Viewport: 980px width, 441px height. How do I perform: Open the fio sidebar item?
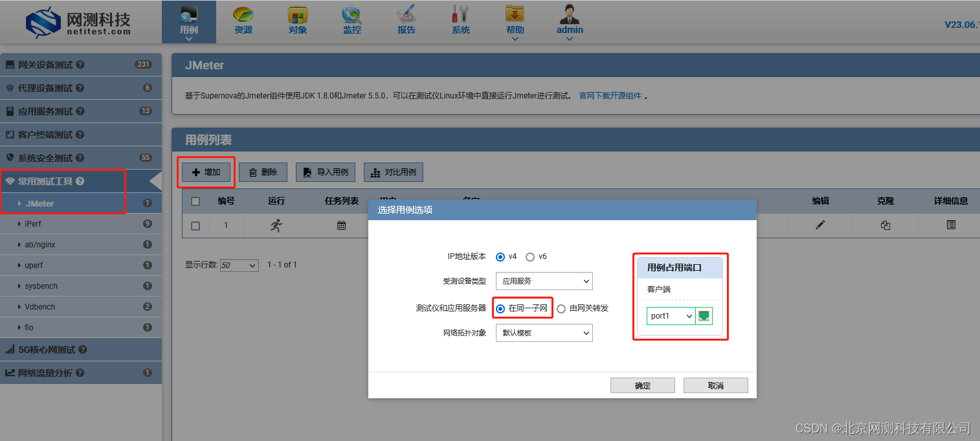pos(81,328)
